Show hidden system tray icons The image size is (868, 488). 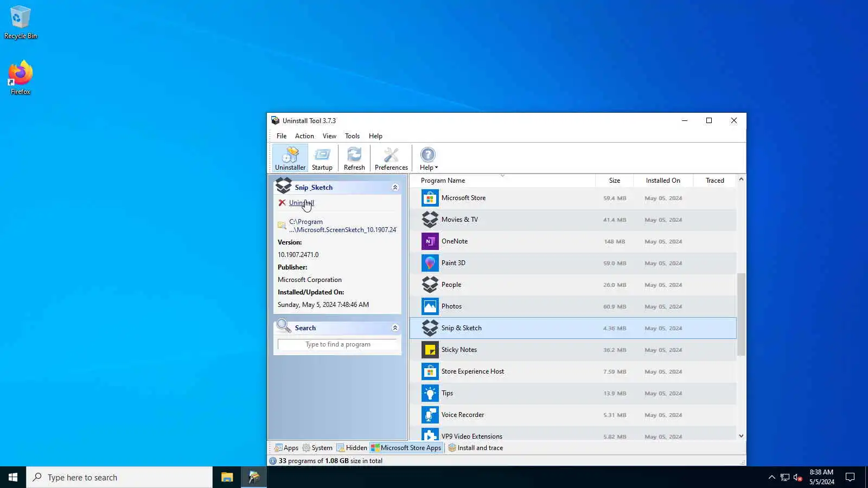771,477
